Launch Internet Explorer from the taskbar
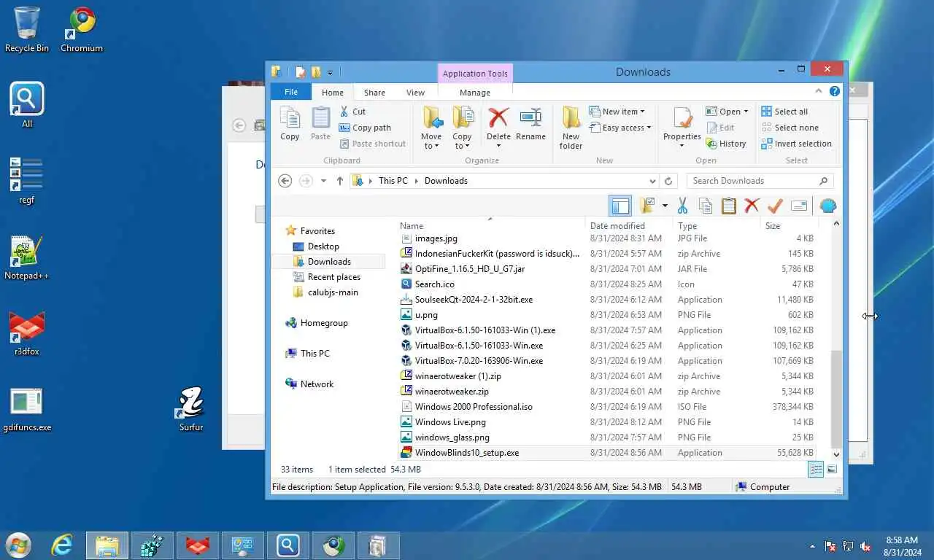This screenshot has height=560, width=934. pyautogui.click(x=62, y=545)
